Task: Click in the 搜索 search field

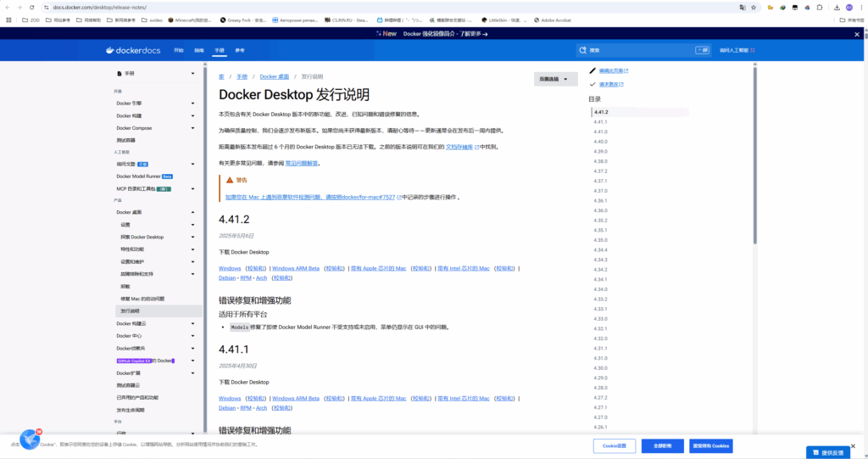Action: point(643,50)
